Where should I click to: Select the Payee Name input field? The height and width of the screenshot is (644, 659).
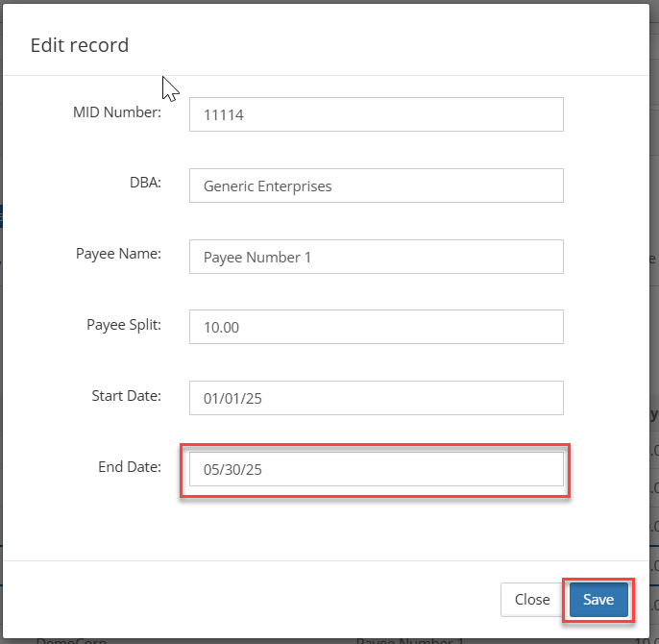(377, 257)
